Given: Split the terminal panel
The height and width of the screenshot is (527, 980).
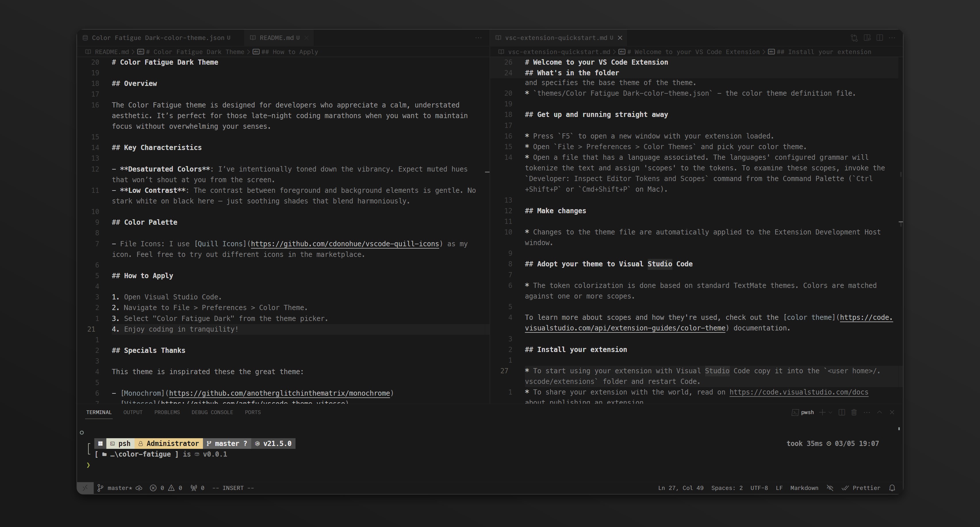Looking at the screenshot, I should [841, 412].
